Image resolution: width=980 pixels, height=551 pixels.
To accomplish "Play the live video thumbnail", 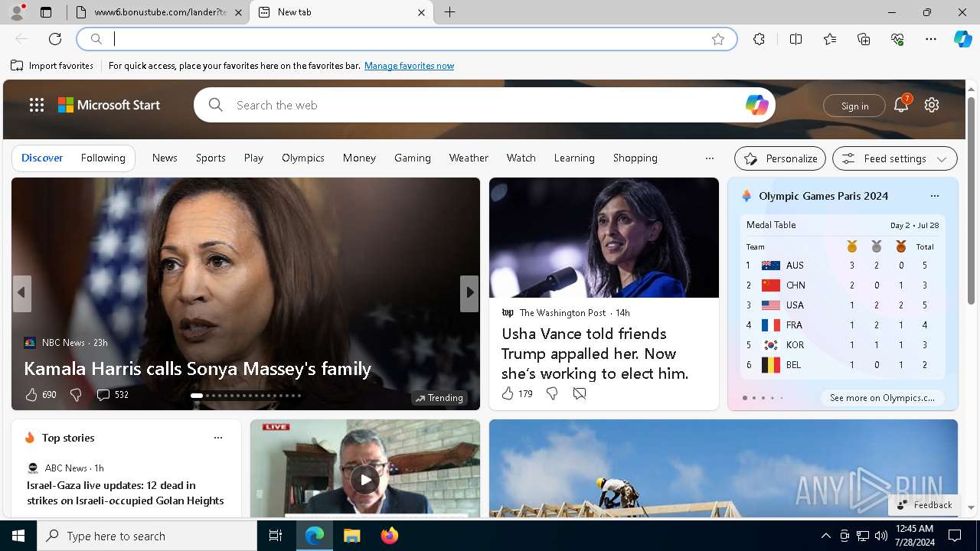I will coord(365,480).
